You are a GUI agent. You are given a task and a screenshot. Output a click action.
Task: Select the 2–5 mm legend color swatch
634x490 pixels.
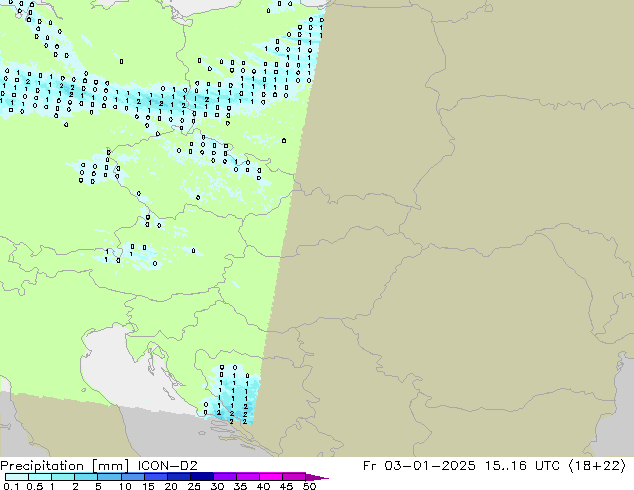tap(86, 477)
